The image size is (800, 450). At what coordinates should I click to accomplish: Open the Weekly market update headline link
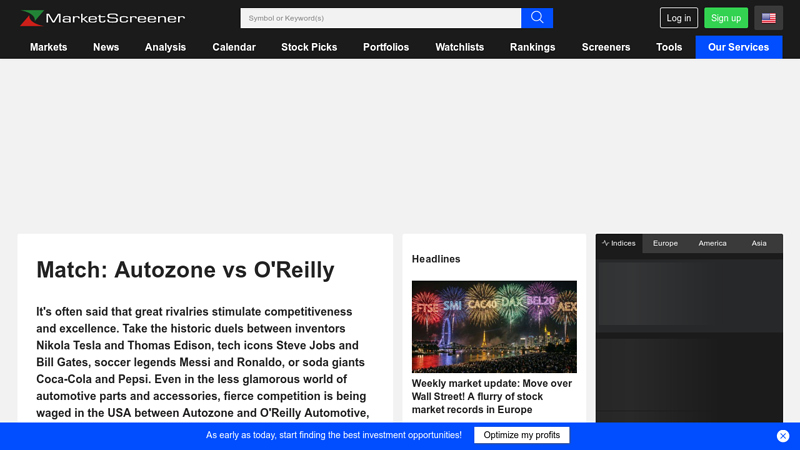coord(492,396)
